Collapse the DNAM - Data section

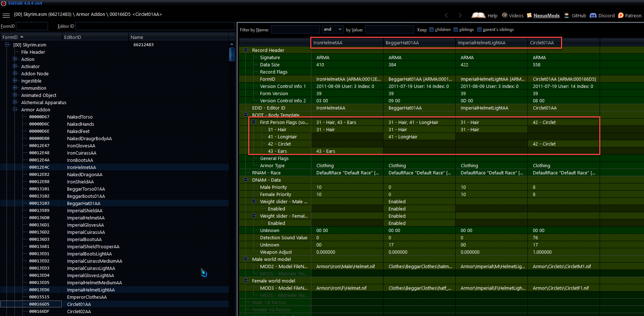246,180
